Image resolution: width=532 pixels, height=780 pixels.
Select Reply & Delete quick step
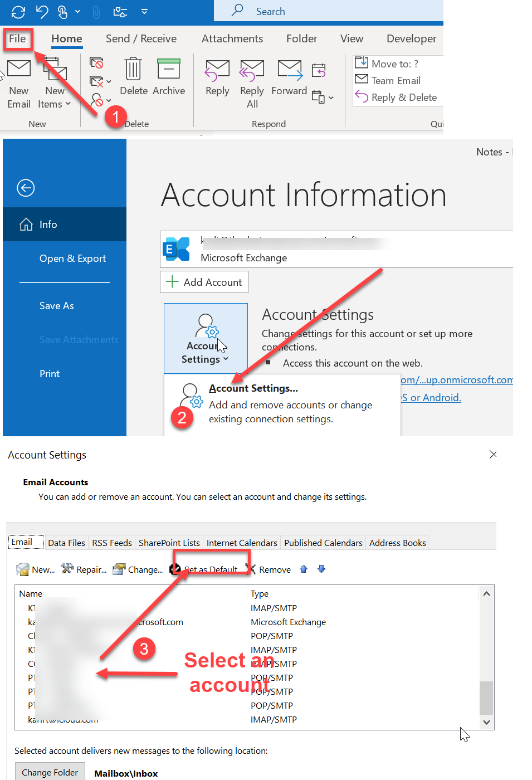pos(396,97)
